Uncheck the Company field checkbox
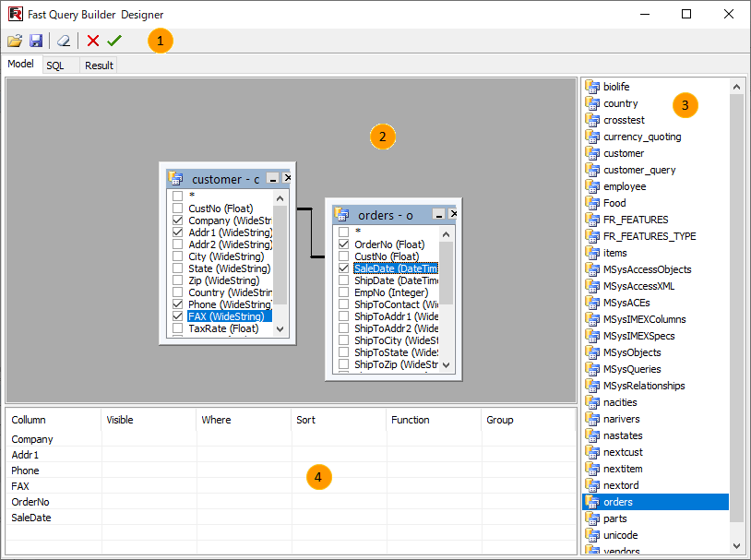Screen dimensions: 751x560 [x=177, y=220]
